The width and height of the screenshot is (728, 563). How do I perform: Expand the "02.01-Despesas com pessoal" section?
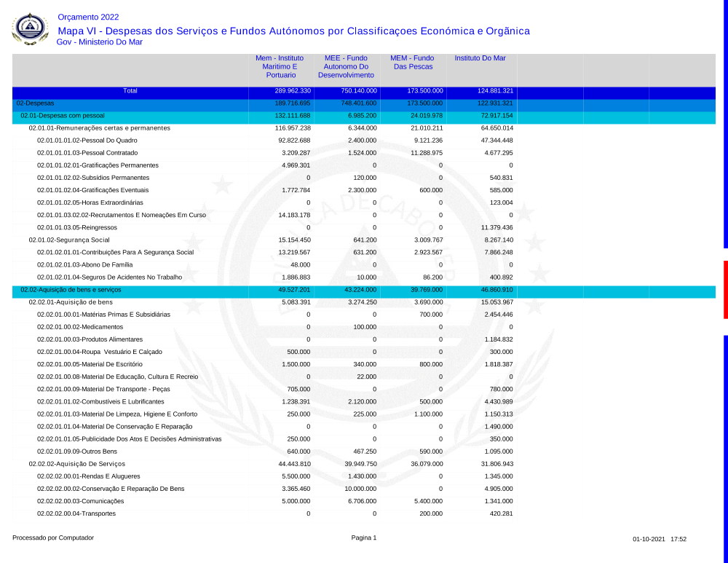pyautogui.click(x=63, y=116)
